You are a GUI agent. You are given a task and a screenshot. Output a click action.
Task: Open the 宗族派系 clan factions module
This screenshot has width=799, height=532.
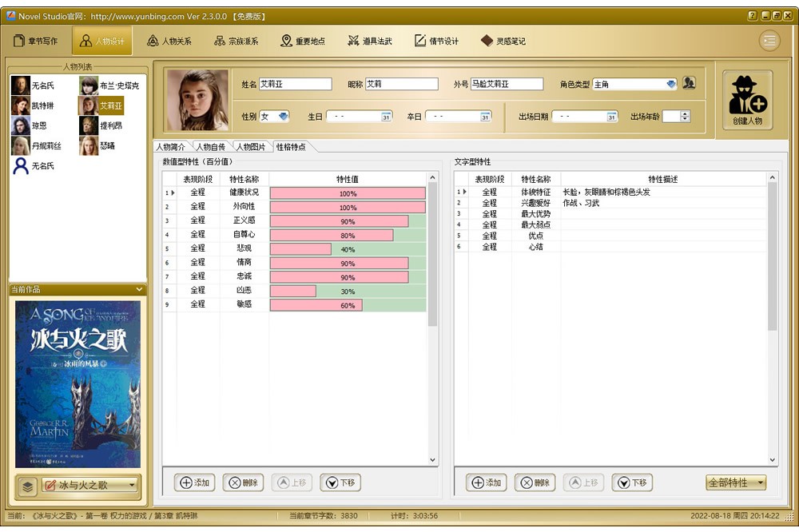[236, 41]
